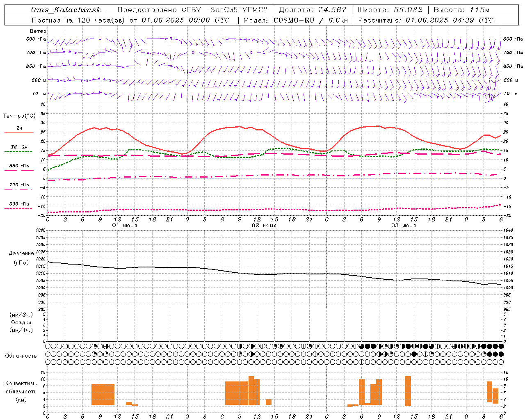Click the Широта: 55.032 field
525x420 pixels.
coord(390,10)
